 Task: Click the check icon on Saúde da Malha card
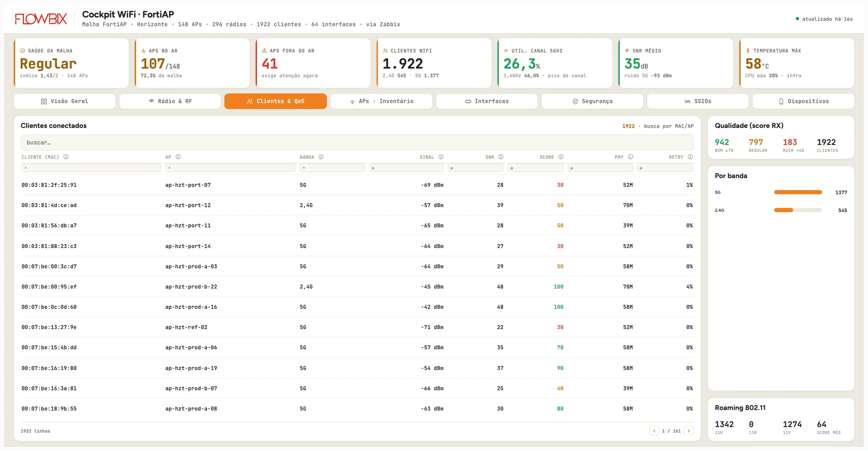[23, 51]
